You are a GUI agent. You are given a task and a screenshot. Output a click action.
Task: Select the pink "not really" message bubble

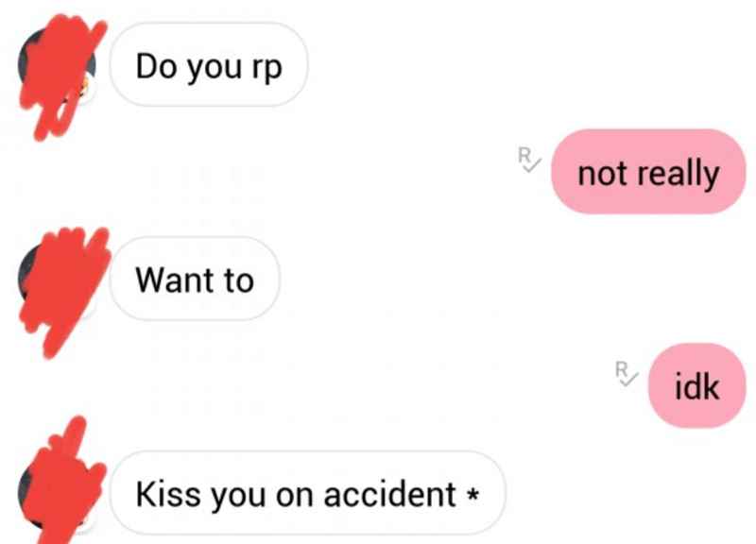click(x=648, y=172)
